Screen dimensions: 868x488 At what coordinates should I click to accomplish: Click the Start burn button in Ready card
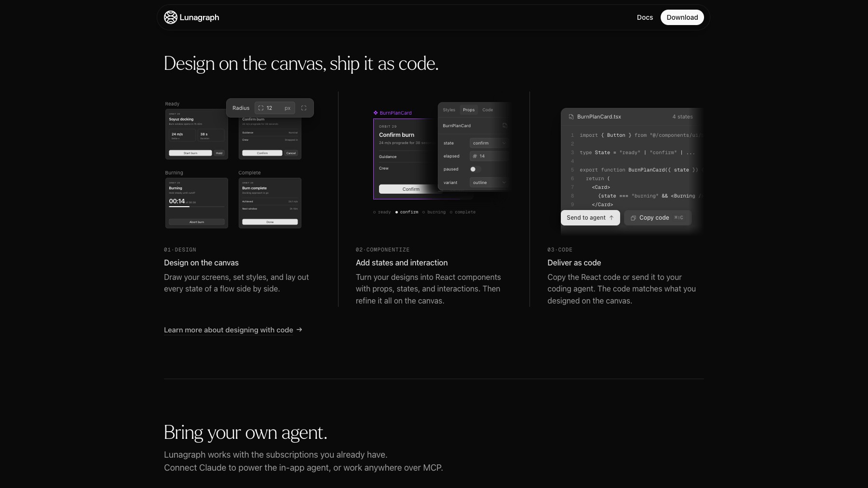(190, 153)
